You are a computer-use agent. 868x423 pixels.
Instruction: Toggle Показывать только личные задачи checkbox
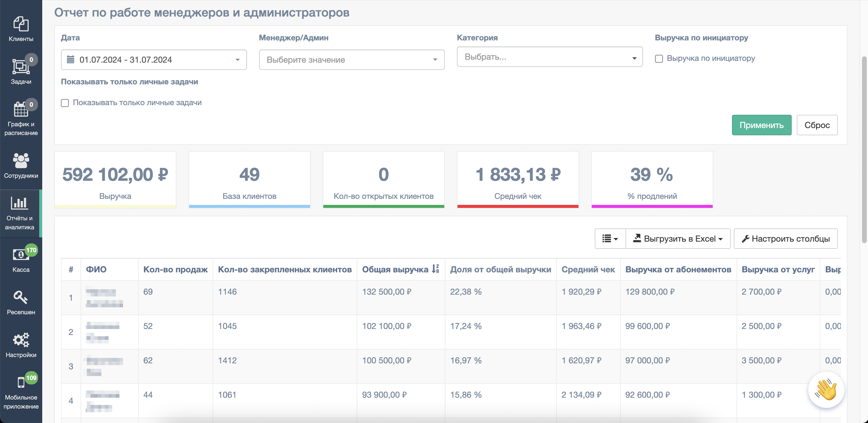(65, 103)
